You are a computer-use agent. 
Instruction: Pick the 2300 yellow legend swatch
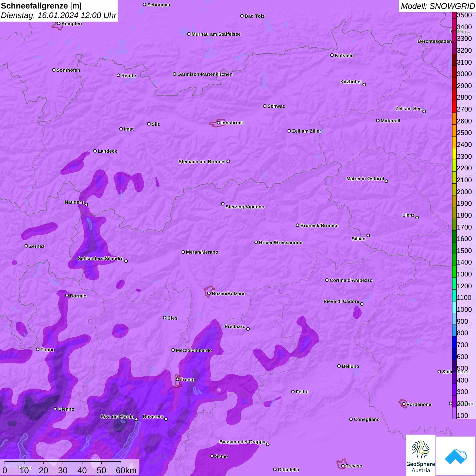[454, 154]
